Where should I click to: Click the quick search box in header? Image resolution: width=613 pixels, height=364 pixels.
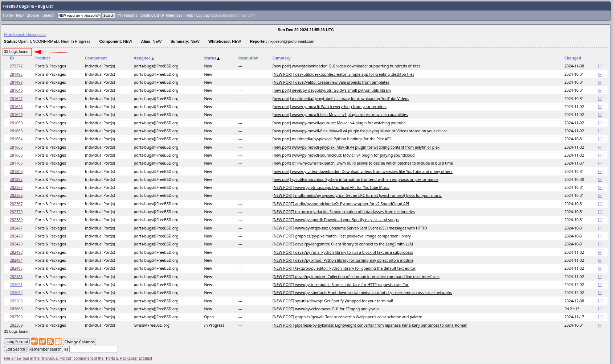point(79,16)
